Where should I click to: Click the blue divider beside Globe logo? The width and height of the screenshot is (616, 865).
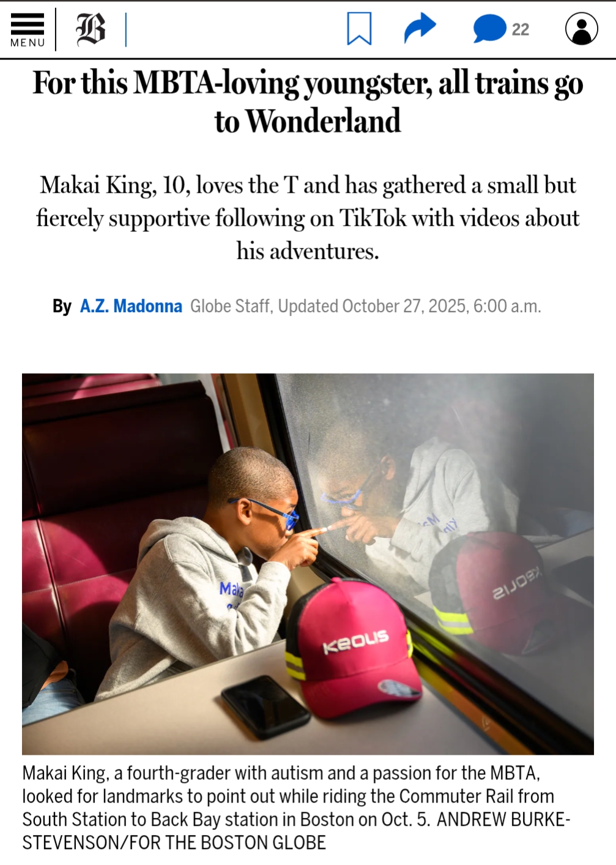click(x=125, y=29)
